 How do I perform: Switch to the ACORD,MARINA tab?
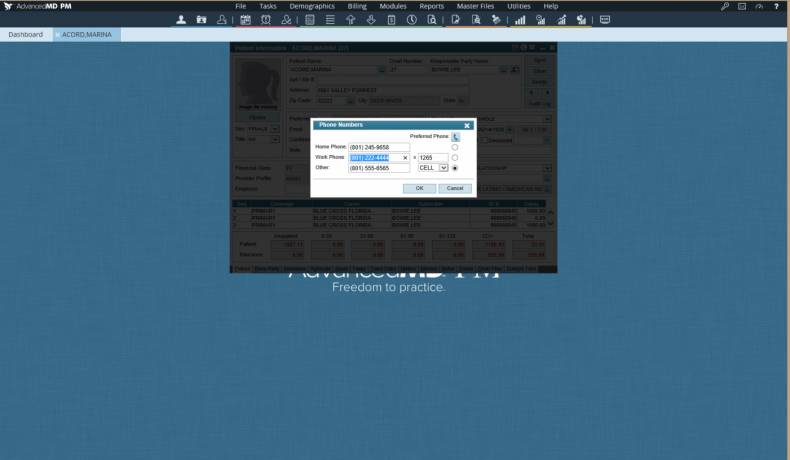click(x=87, y=34)
